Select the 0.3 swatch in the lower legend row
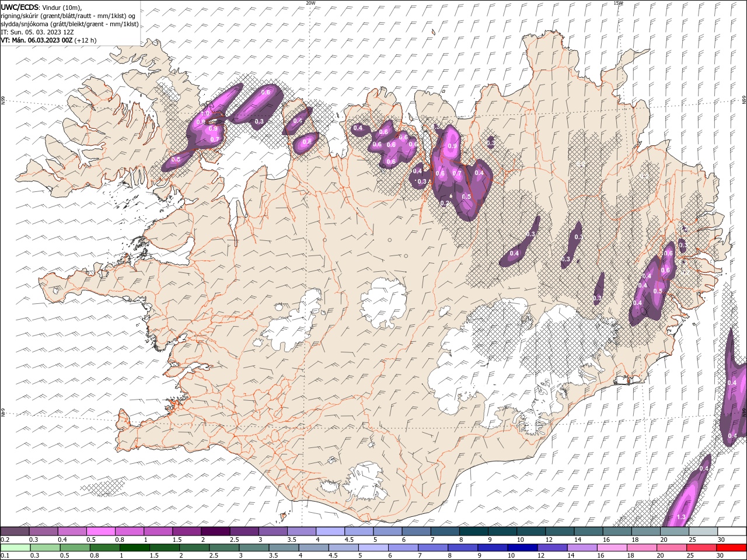Screen dimensions: 747x560 tap(45, 548)
